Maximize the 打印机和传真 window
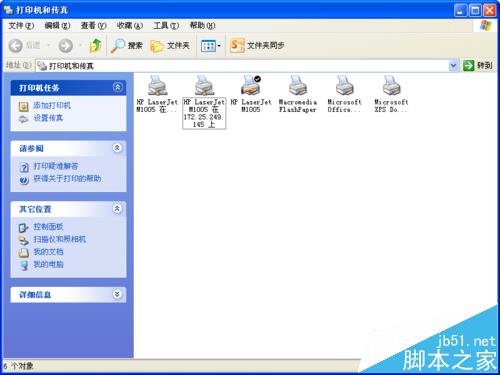This screenshot has height=375, width=500. click(475, 11)
